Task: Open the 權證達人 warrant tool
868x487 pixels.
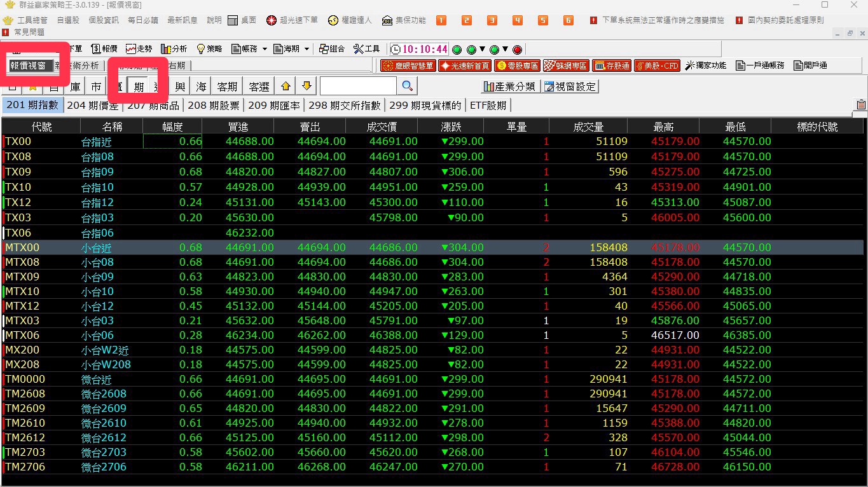Action: tap(349, 20)
